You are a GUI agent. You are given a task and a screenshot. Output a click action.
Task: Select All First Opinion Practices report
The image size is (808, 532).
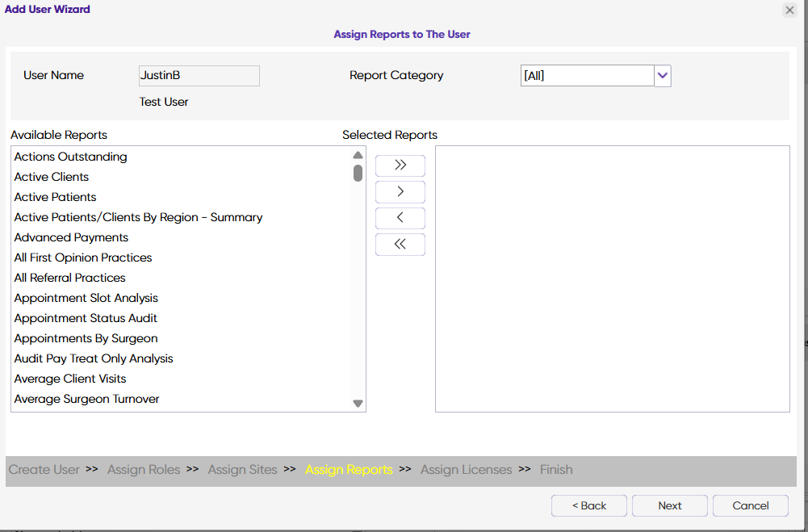pyautogui.click(x=182, y=258)
